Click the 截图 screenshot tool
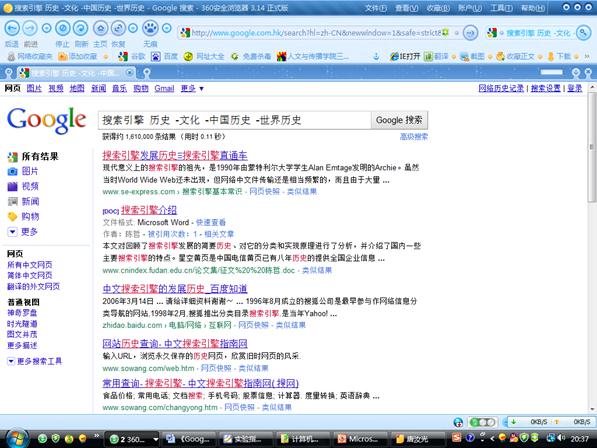Viewport: 597px width, 448px height. coord(472,57)
